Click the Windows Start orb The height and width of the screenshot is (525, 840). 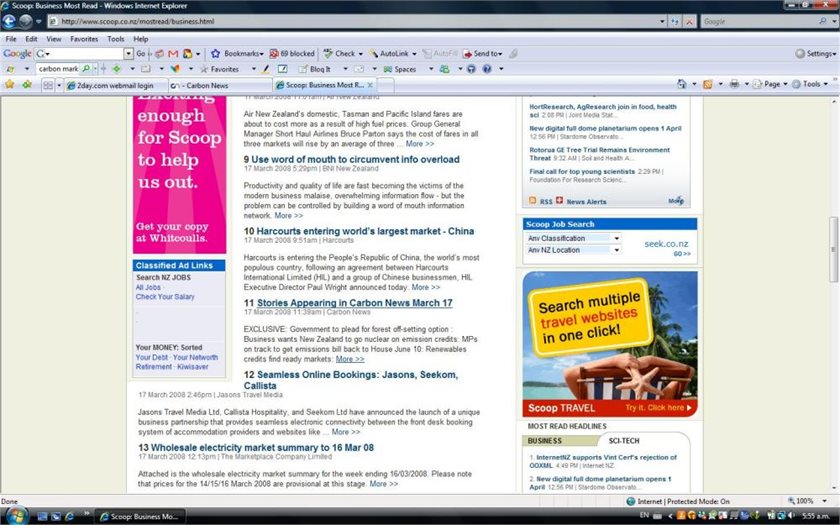click(16, 516)
